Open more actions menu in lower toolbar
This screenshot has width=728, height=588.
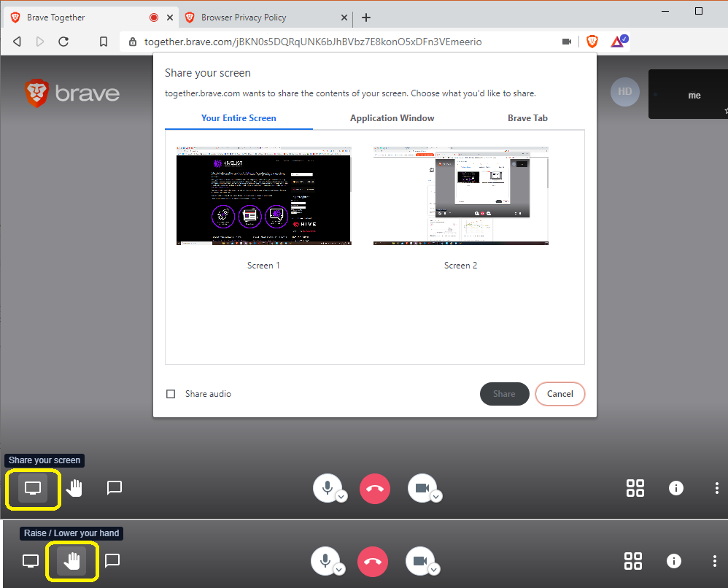click(715, 561)
